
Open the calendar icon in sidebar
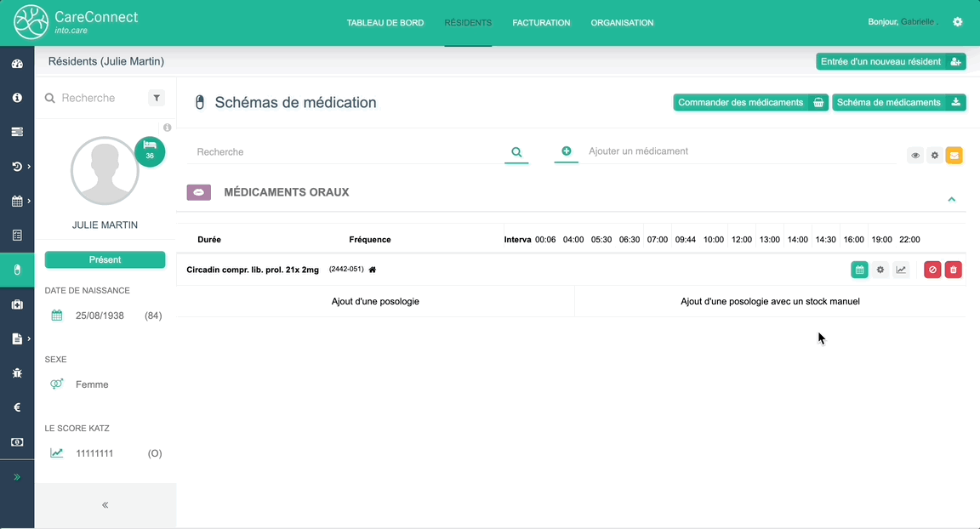(x=17, y=201)
